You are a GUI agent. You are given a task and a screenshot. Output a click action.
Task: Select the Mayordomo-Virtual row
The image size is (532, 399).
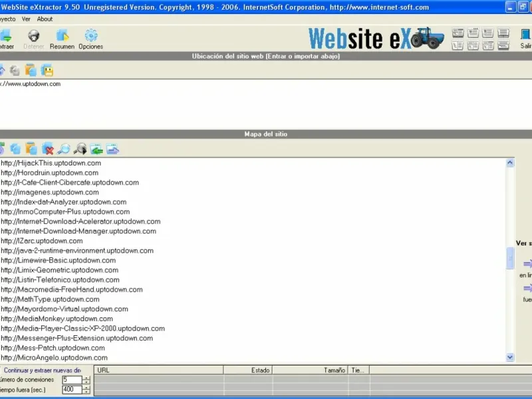pos(65,309)
